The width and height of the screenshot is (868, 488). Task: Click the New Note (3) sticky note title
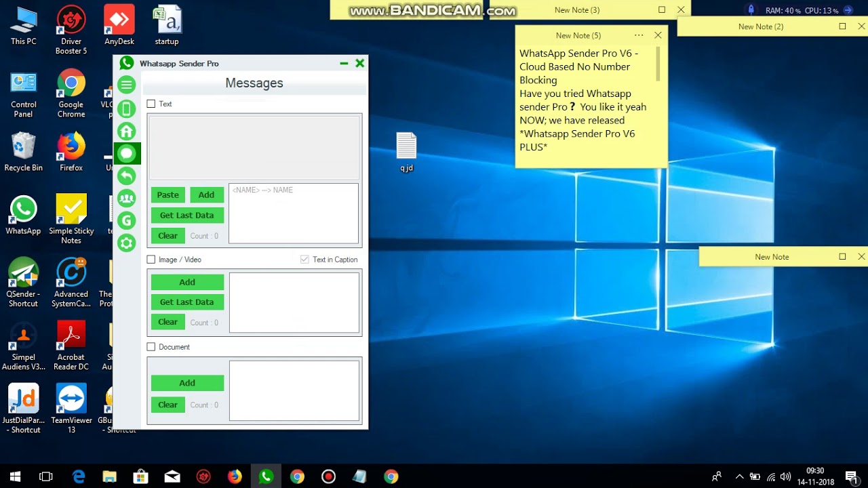pos(577,10)
